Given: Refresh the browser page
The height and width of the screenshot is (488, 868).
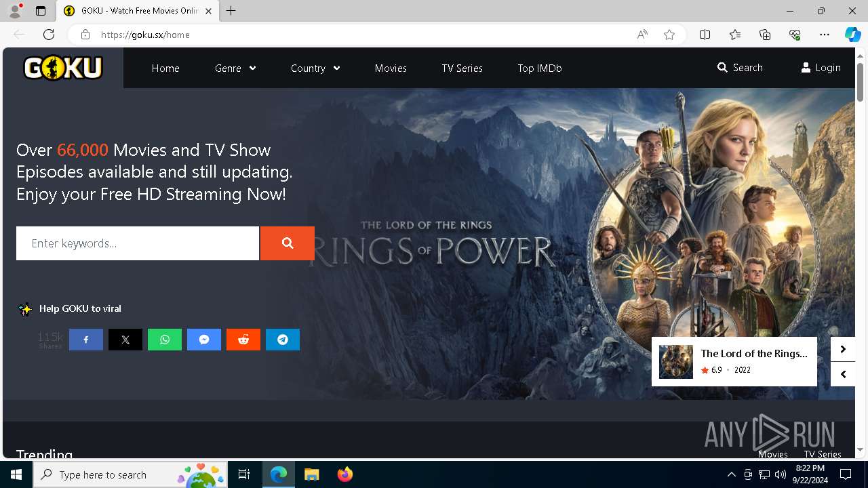Looking at the screenshot, I should (x=49, y=35).
